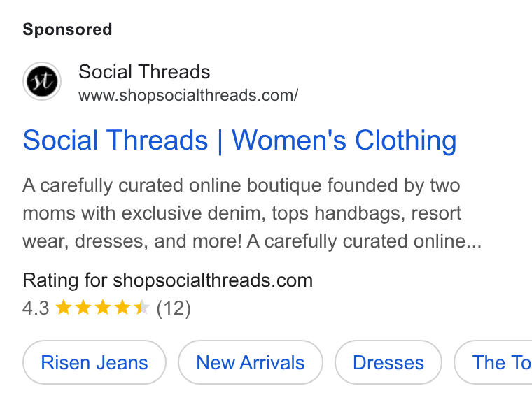532x407 pixels.
Task: Click the 4.3 rating number
Action: click(36, 308)
